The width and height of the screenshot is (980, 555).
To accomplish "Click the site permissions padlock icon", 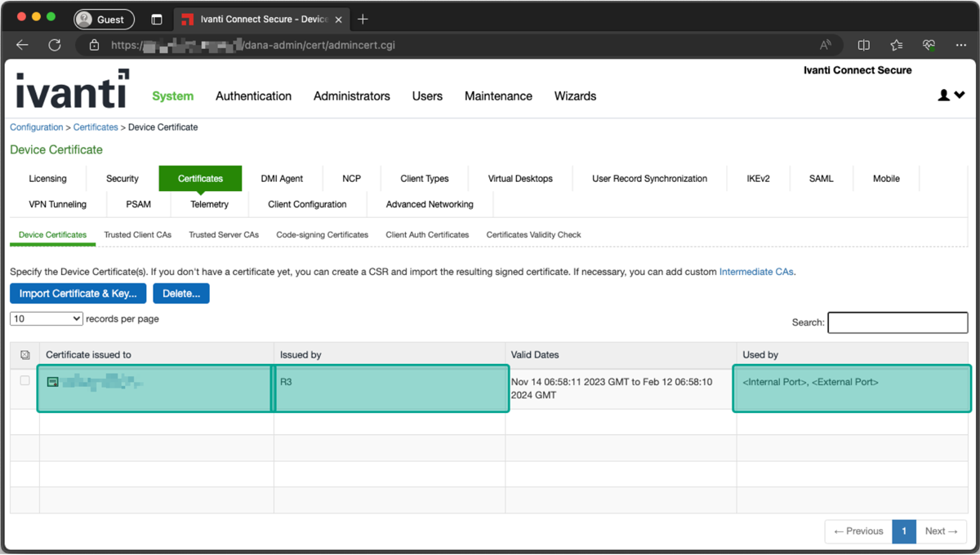I will (x=94, y=46).
